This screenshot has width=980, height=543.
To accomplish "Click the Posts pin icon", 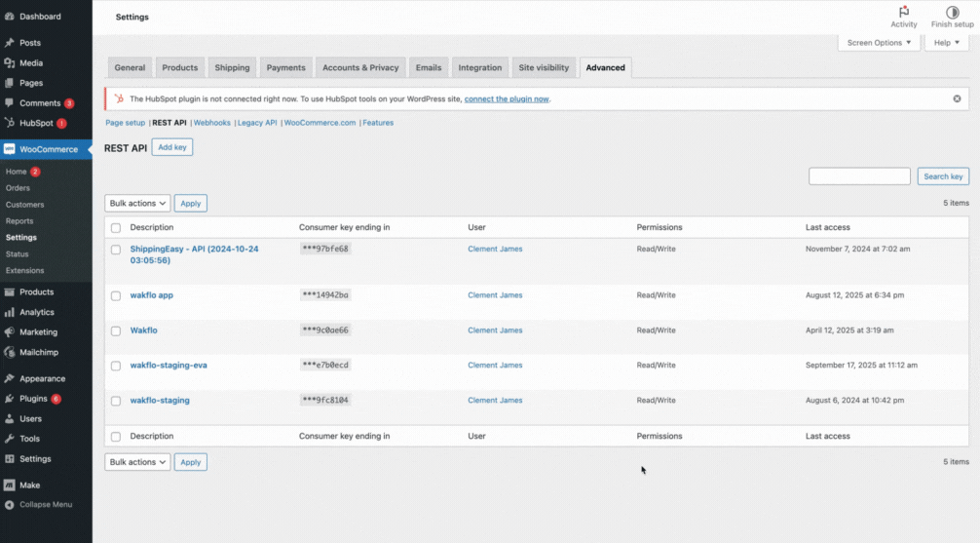I will click(x=10, y=43).
